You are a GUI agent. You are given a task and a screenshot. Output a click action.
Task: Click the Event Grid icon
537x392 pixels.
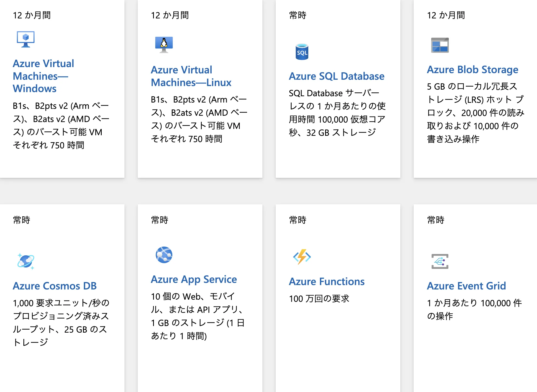click(440, 261)
